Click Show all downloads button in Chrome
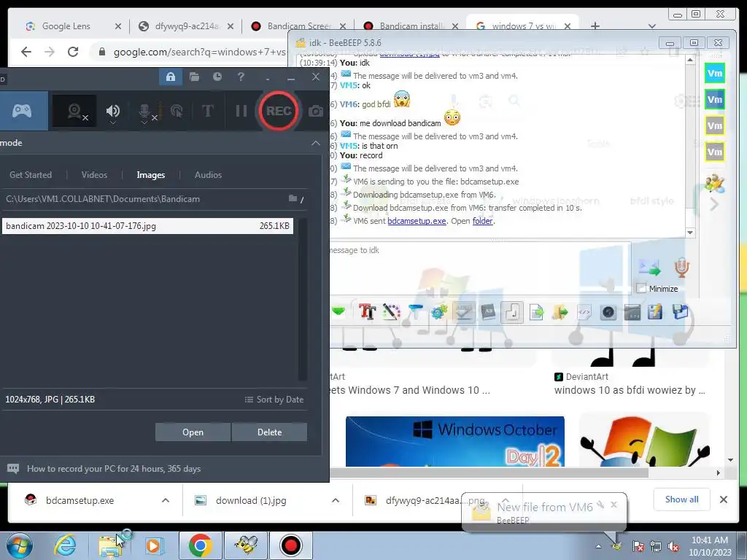Screen dimensions: 747x560 pyautogui.click(x=682, y=499)
